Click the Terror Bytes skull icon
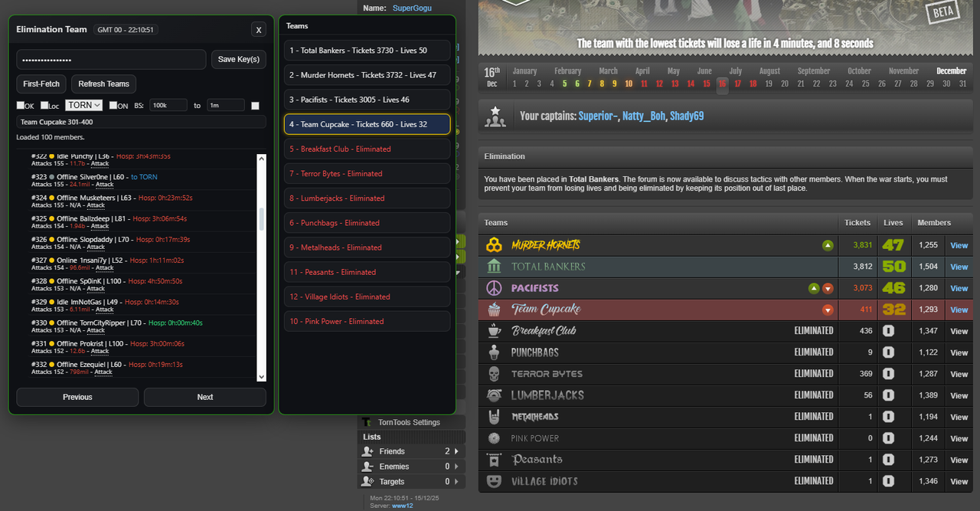This screenshot has height=511, width=980. point(495,374)
